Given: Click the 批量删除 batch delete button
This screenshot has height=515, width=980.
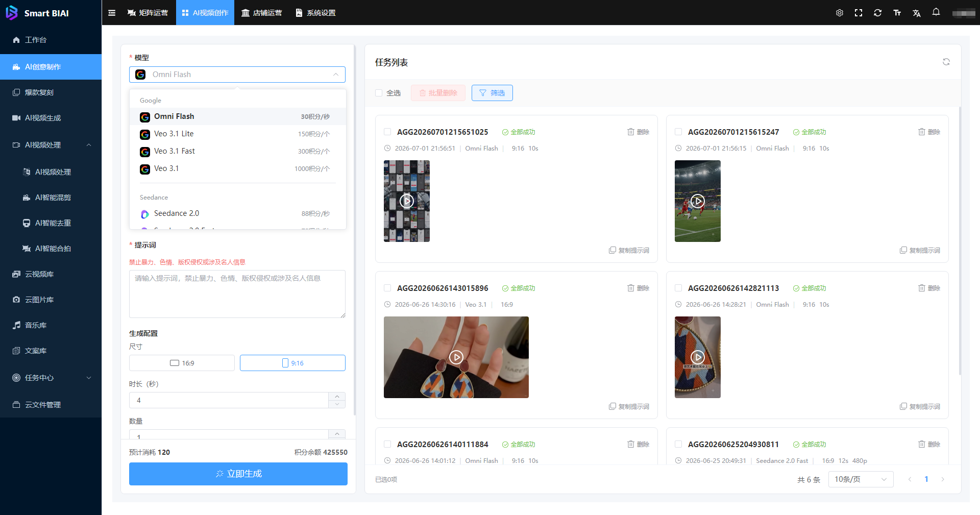Looking at the screenshot, I should pyautogui.click(x=438, y=93).
